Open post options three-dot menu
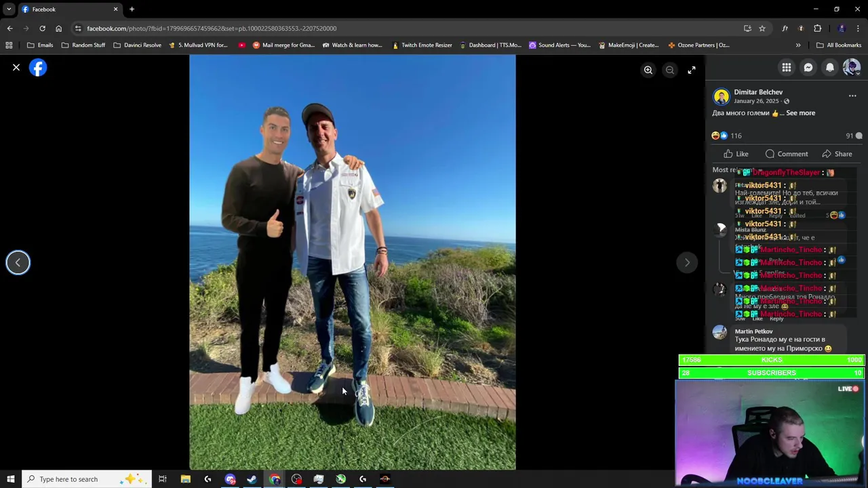 pos(852,96)
